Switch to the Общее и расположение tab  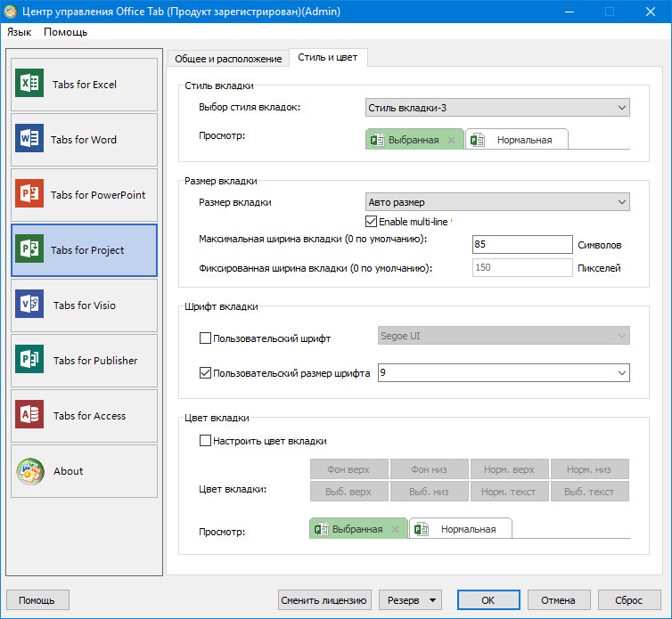coord(228,59)
